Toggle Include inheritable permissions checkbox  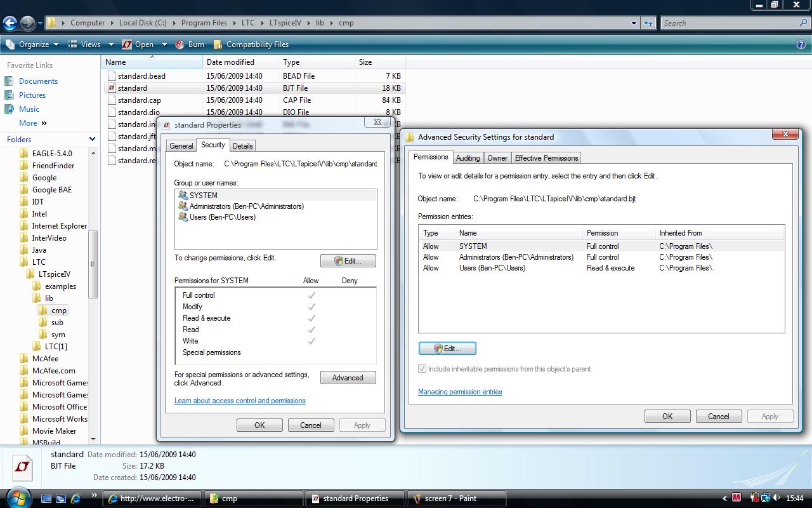pos(422,369)
